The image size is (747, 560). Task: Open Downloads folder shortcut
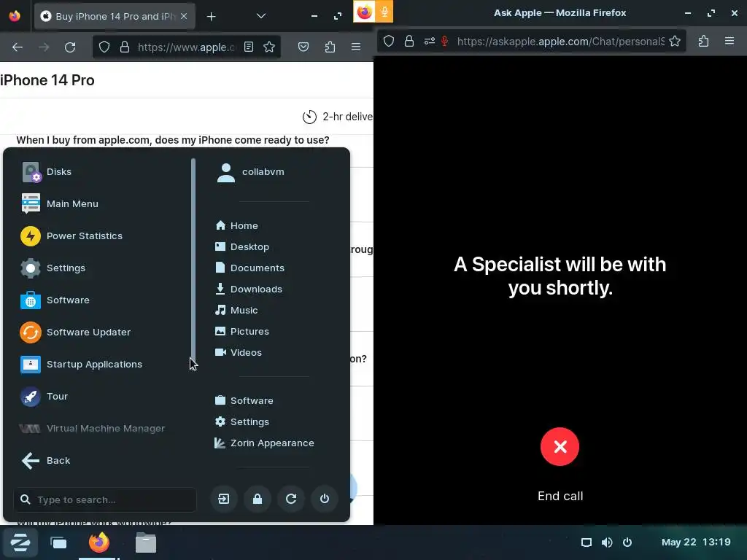(x=249, y=289)
